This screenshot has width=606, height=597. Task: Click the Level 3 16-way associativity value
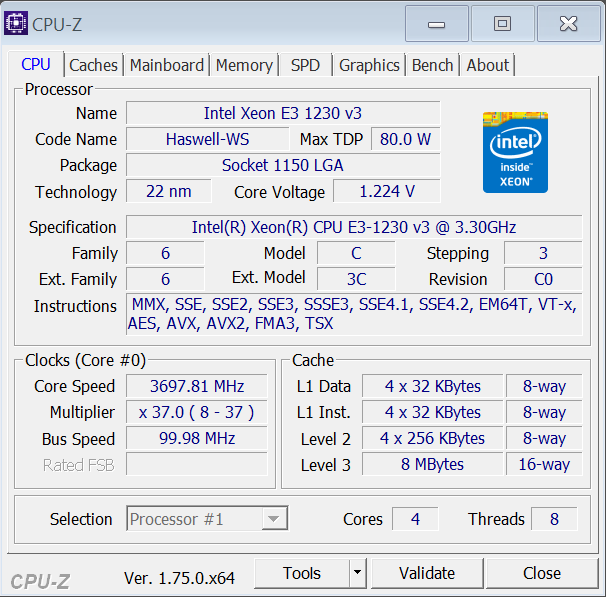(x=544, y=464)
